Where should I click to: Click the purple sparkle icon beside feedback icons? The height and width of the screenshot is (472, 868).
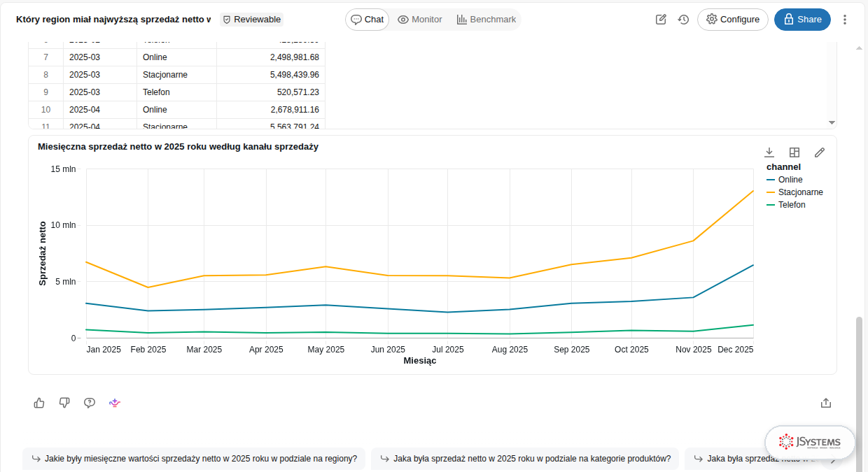click(x=115, y=403)
